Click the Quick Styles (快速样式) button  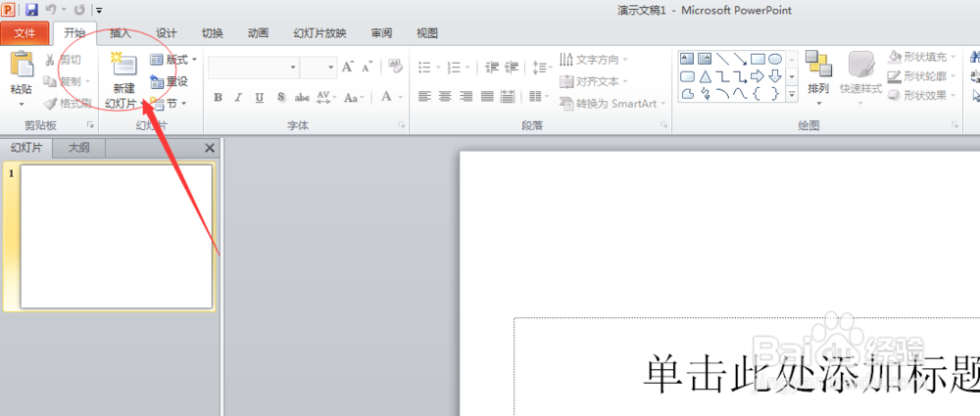(860, 78)
